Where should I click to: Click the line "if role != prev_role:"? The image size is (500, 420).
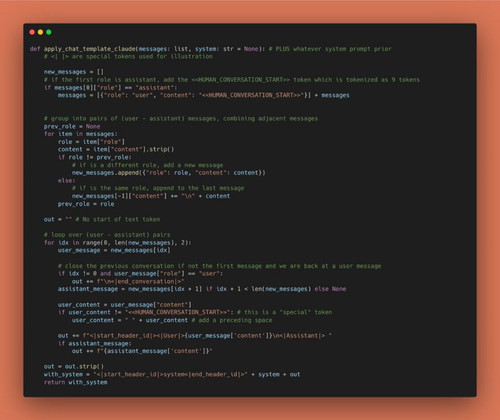click(x=95, y=157)
